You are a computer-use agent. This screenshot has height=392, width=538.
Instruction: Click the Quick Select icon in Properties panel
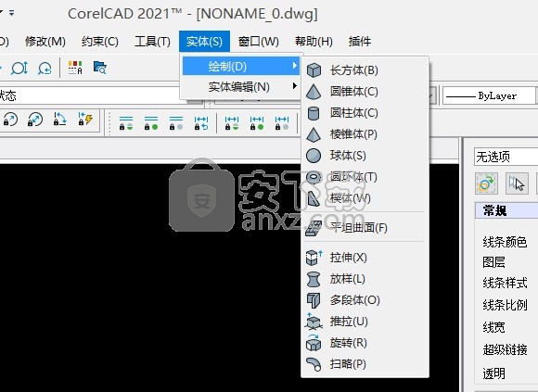pyautogui.click(x=486, y=183)
